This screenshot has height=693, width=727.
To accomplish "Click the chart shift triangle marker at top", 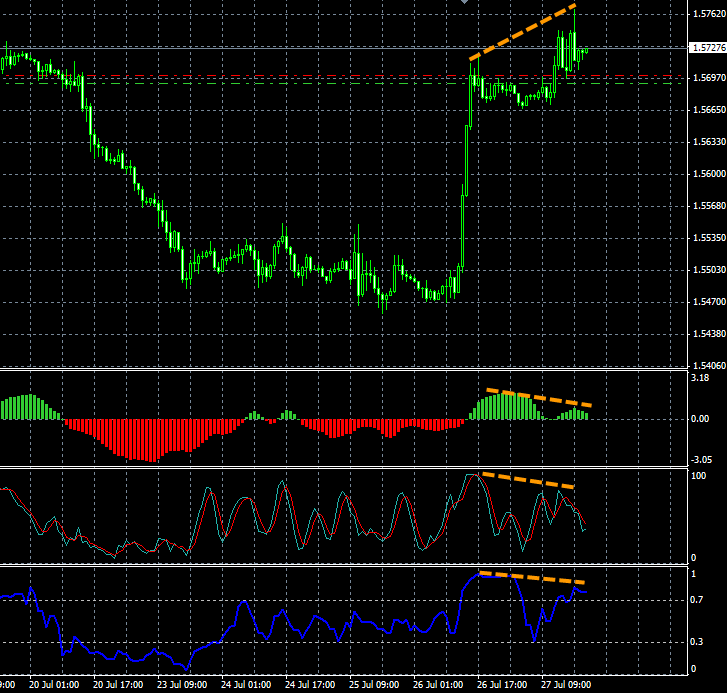I will [464, 2].
